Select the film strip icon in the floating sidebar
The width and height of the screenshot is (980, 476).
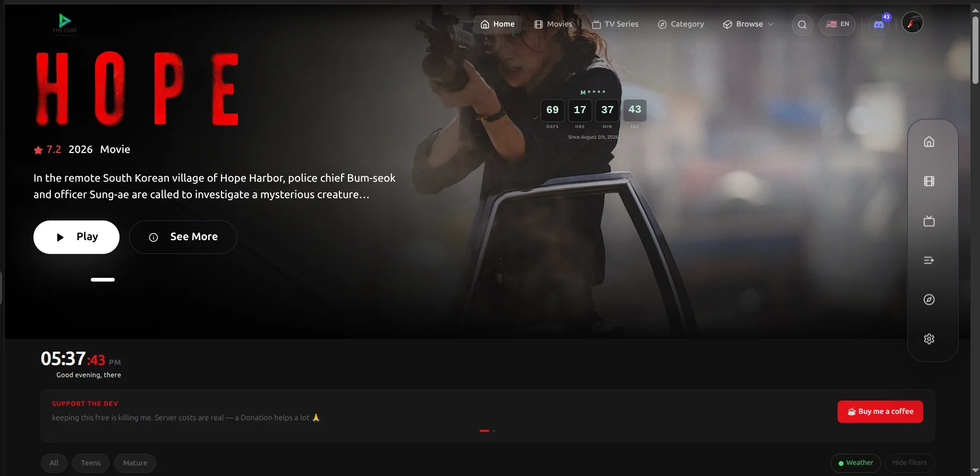tap(929, 181)
